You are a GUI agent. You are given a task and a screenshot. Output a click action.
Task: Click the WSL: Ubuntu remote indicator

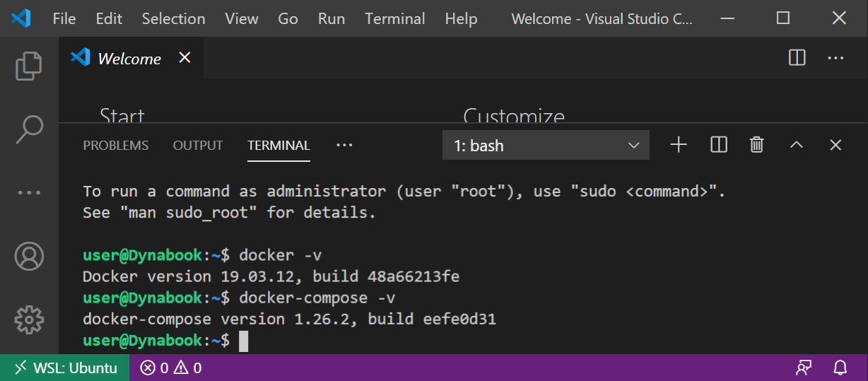point(65,368)
